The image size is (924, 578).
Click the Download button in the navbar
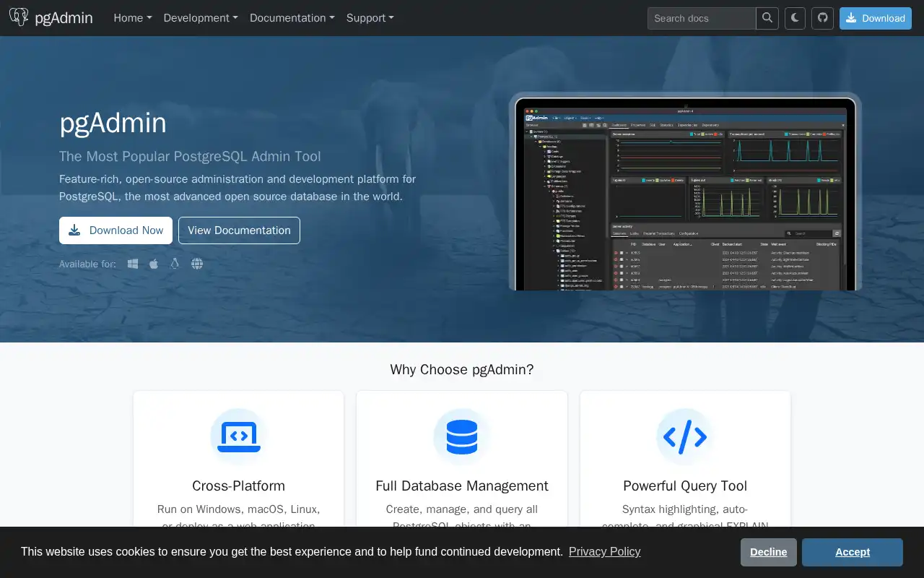coord(875,18)
